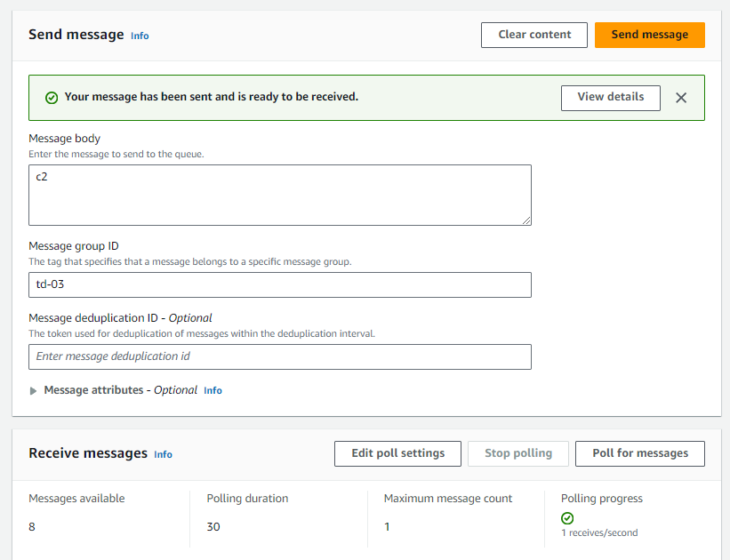Click the Stop polling button

[517, 453]
